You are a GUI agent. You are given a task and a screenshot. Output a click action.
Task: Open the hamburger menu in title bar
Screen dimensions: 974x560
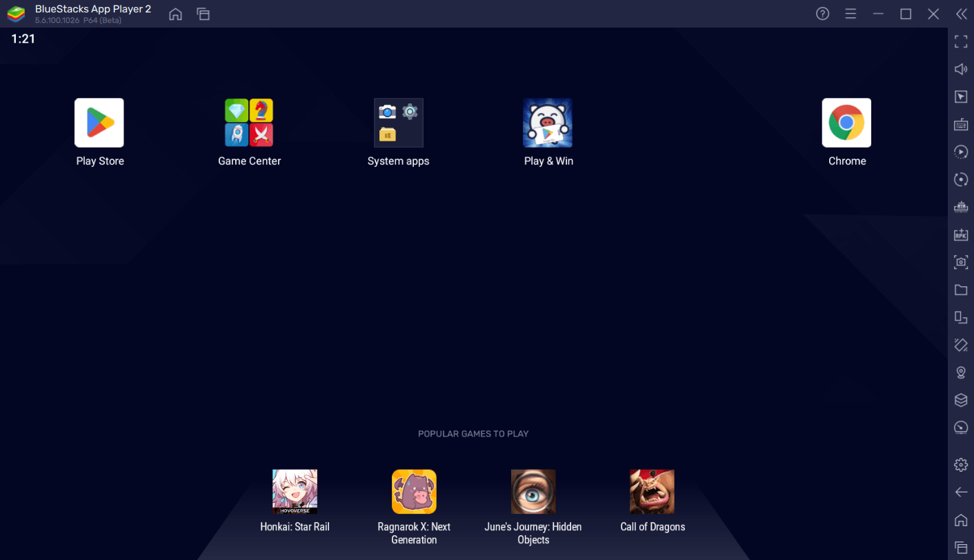851,14
